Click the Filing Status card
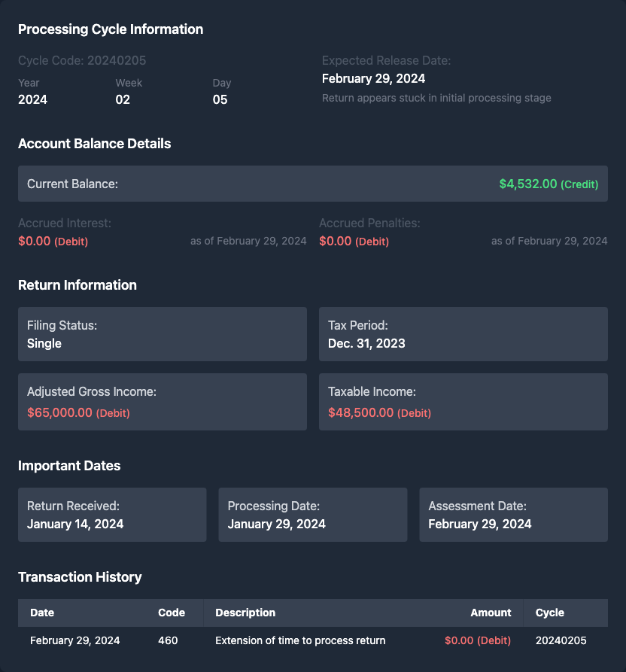This screenshot has width=626, height=672. (163, 334)
